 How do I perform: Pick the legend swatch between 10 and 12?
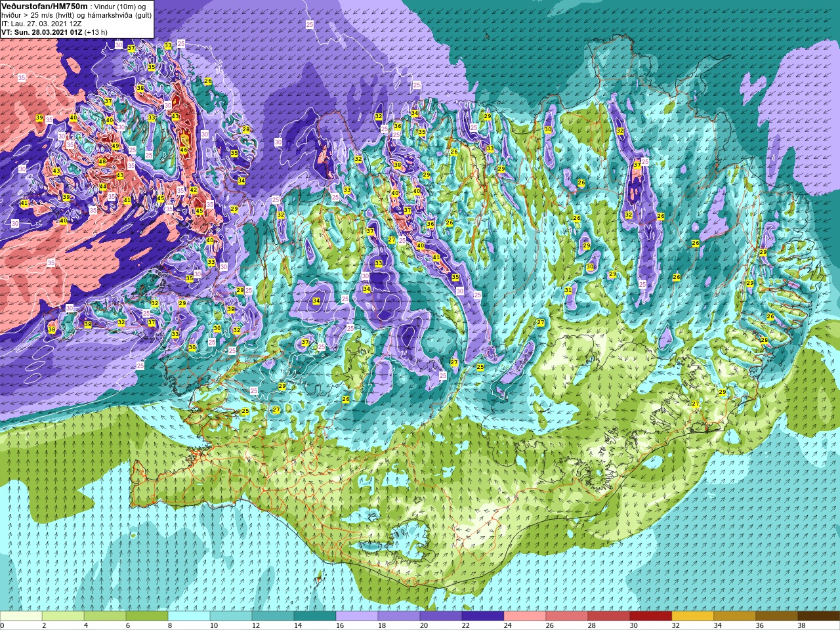pos(231,616)
